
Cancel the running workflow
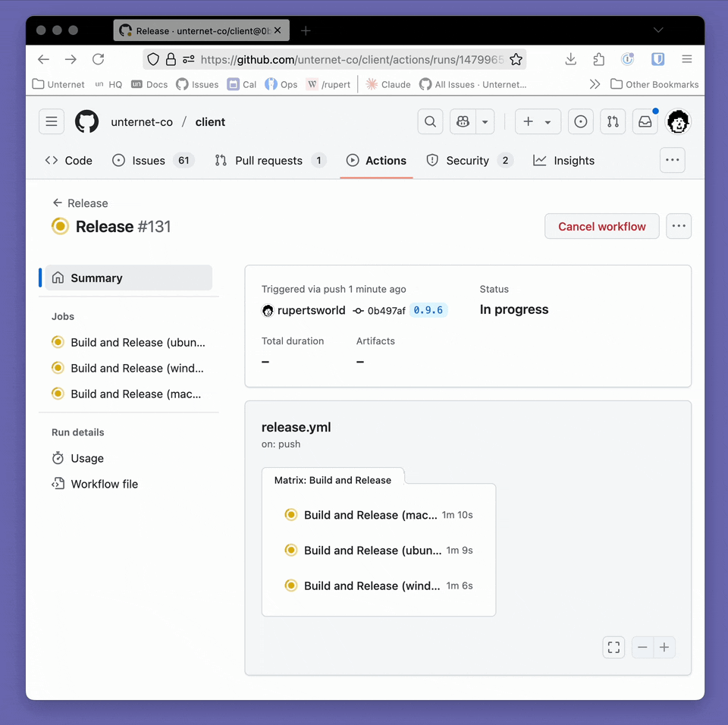tap(601, 226)
